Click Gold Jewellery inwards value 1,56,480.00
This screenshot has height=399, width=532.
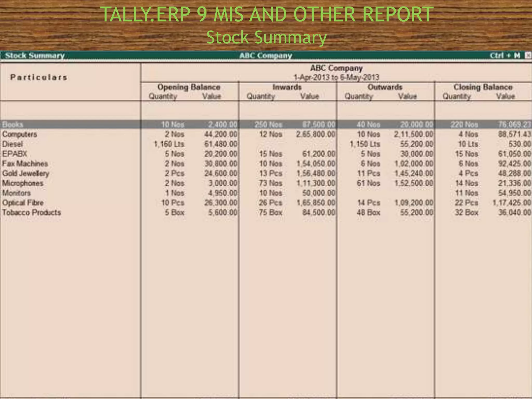(x=316, y=174)
